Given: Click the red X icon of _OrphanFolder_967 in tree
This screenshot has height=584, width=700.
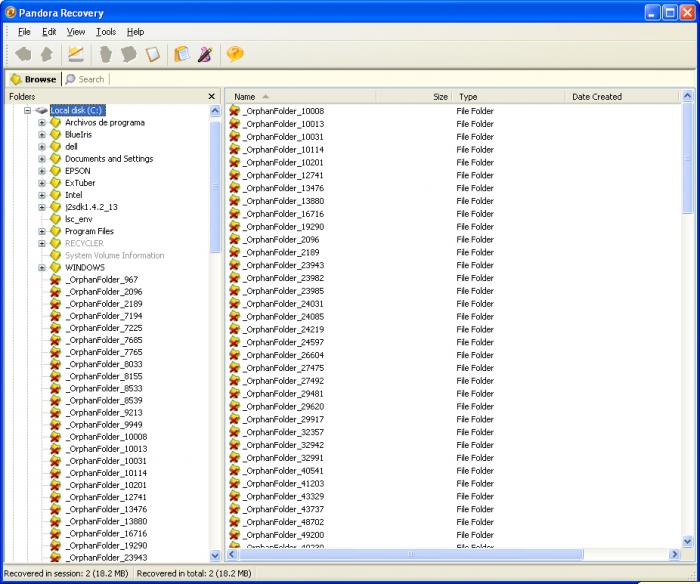Looking at the screenshot, I should [x=55, y=280].
